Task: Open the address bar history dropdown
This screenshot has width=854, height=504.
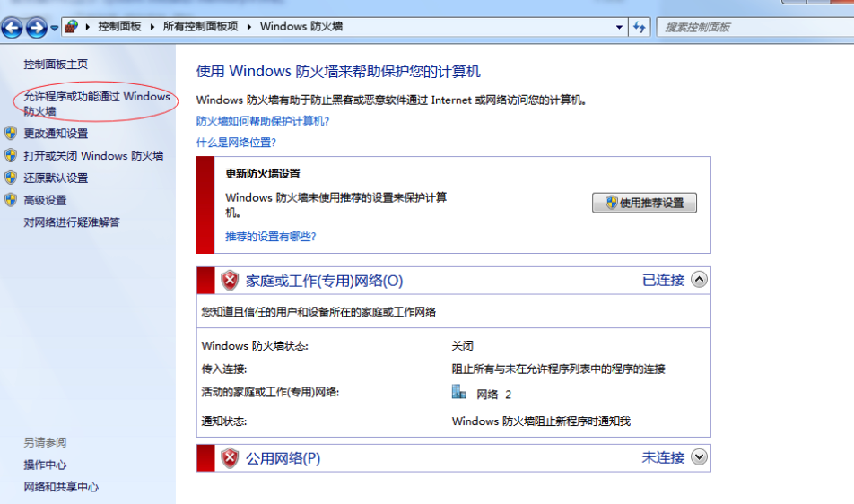Action: coord(619,27)
